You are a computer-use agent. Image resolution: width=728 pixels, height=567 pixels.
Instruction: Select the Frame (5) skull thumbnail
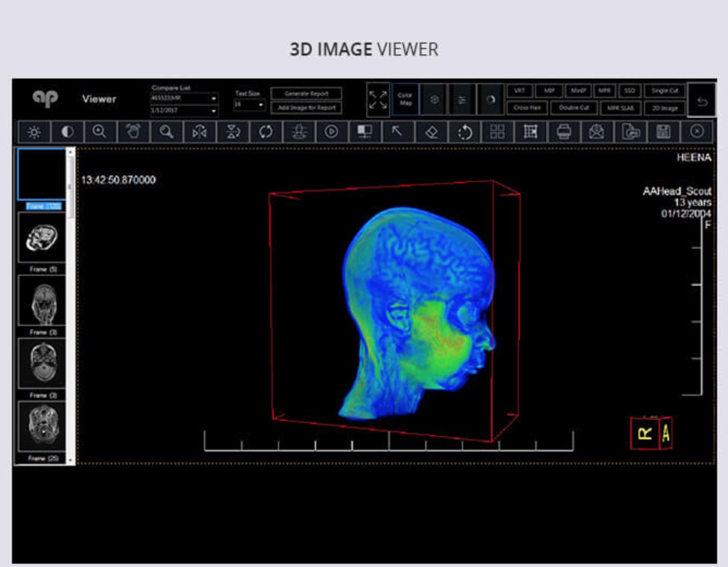pyautogui.click(x=42, y=238)
